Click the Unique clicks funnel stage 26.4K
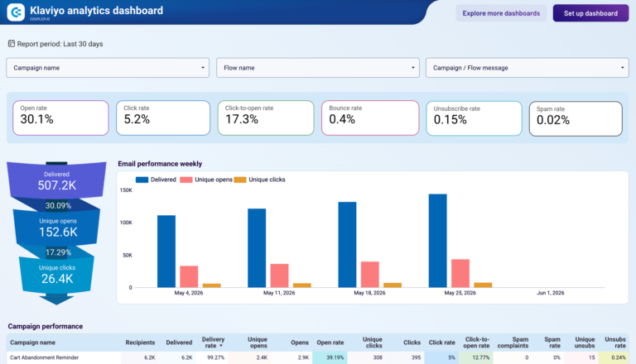This screenshot has height=364, width=636. 57,275
